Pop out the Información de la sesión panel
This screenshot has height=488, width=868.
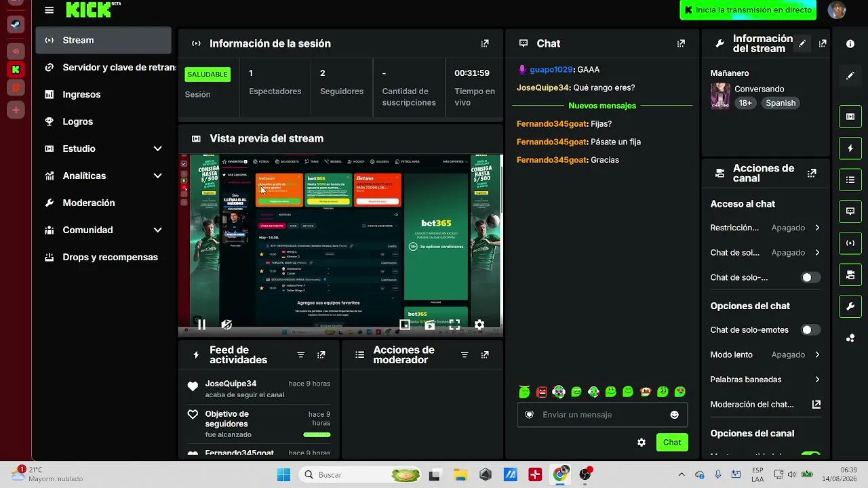point(485,43)
